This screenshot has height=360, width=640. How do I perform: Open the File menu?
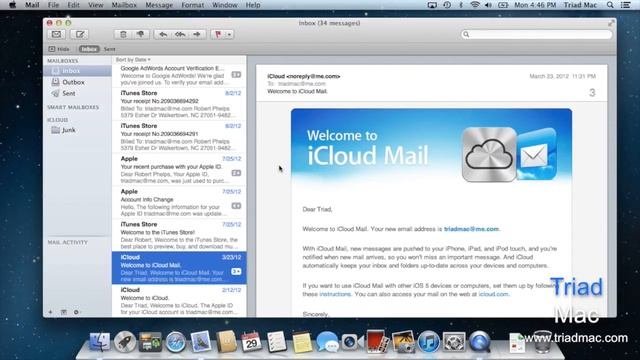[x=53, y=5]
